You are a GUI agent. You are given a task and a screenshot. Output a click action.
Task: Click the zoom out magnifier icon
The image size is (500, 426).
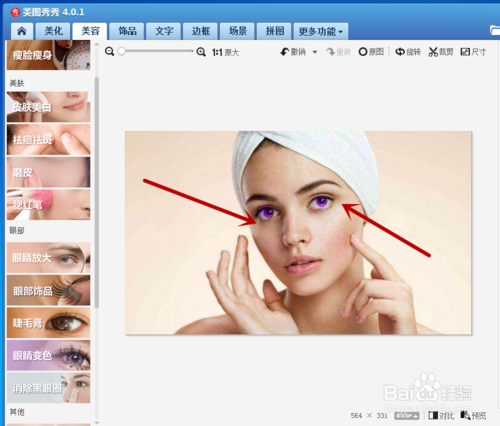pos(109,52)
